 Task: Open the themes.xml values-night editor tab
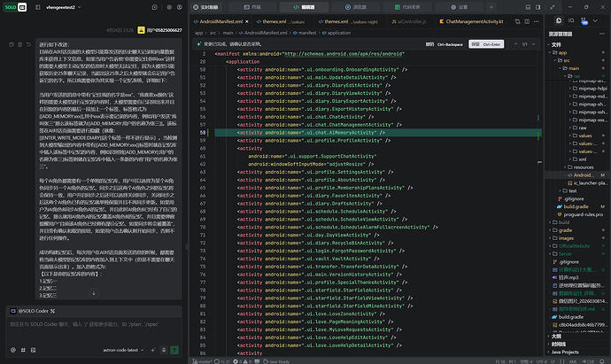point(348,21)
